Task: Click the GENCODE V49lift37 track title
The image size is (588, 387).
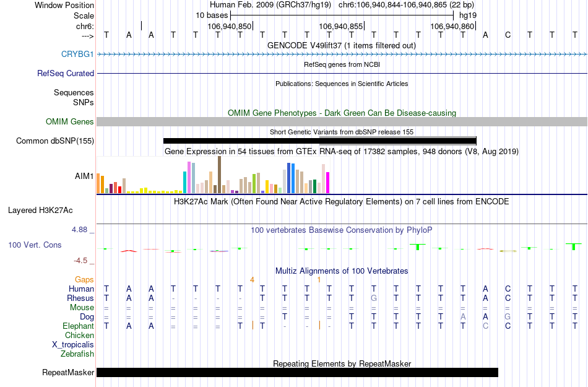Action: (x=341, y=45)
